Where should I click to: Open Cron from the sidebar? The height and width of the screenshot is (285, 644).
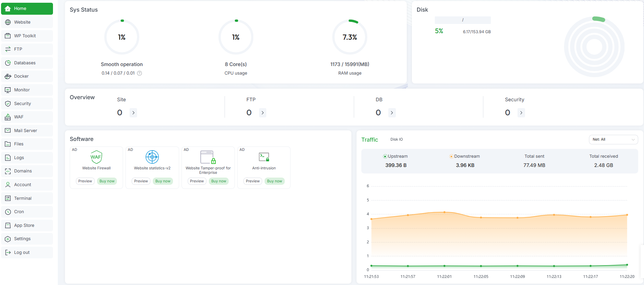(x=19, y=212)
